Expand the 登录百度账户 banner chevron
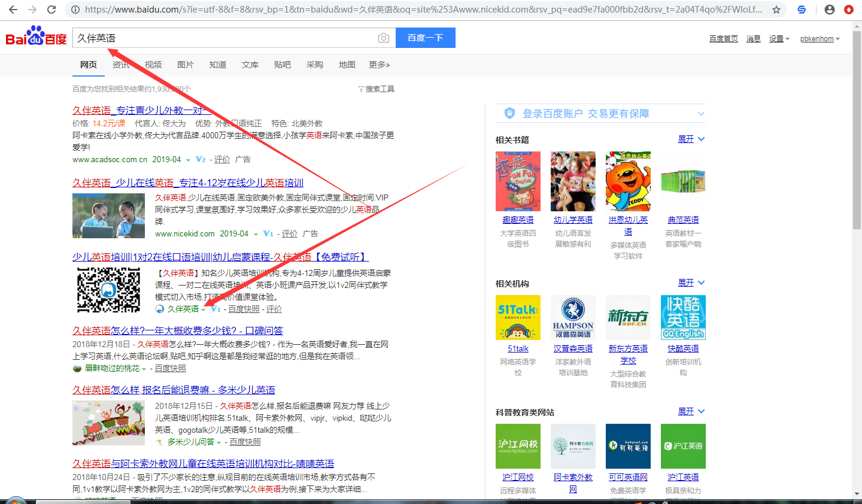 [x=701, y=114]
